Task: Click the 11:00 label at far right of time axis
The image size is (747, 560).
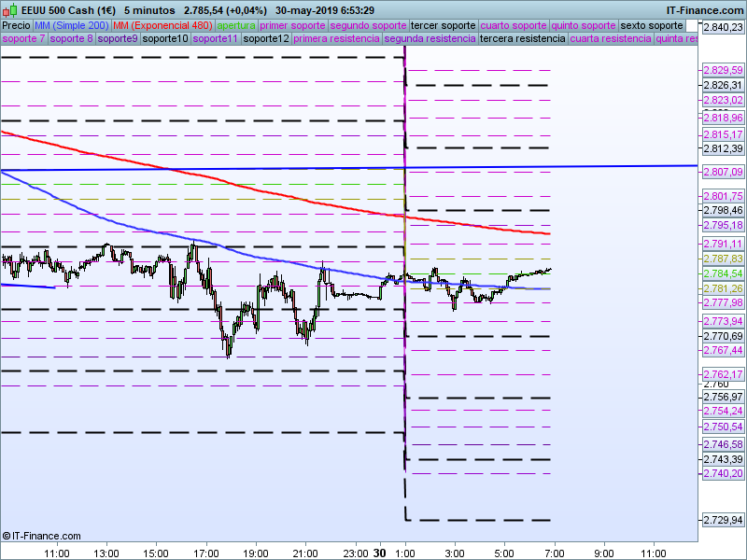Action: pyautogui.click(x=653, y=553)
